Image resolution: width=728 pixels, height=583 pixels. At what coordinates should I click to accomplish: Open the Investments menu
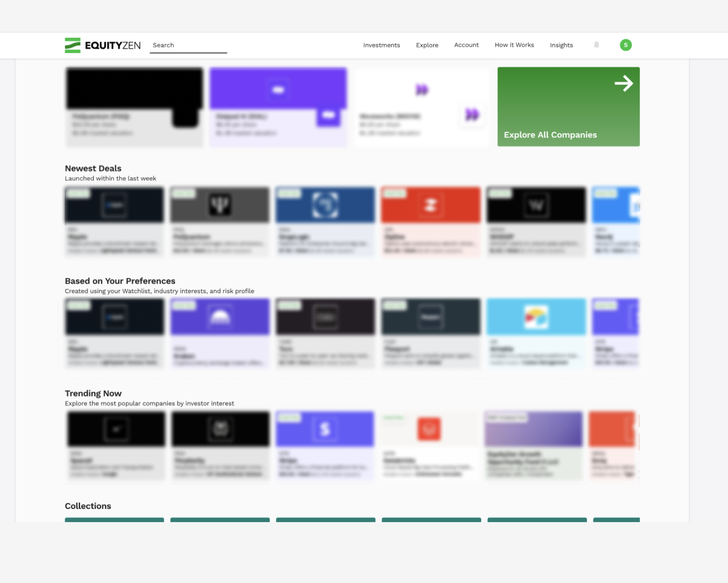(x=381, y=45)
